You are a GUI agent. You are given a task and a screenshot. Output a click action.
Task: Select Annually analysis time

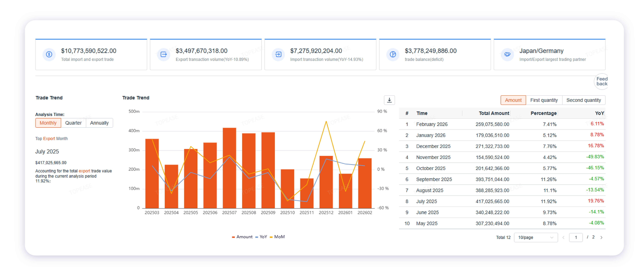click(99, 123)
